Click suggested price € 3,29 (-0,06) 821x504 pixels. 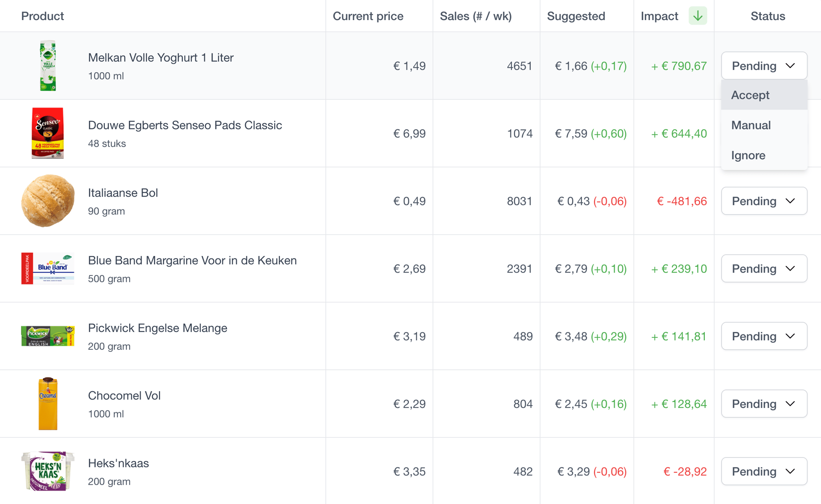coord(592,472)
